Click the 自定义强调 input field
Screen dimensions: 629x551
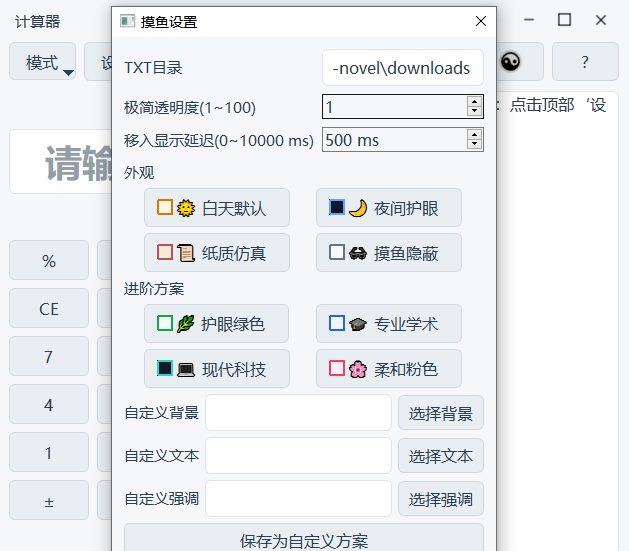click(x=298, y=498)
